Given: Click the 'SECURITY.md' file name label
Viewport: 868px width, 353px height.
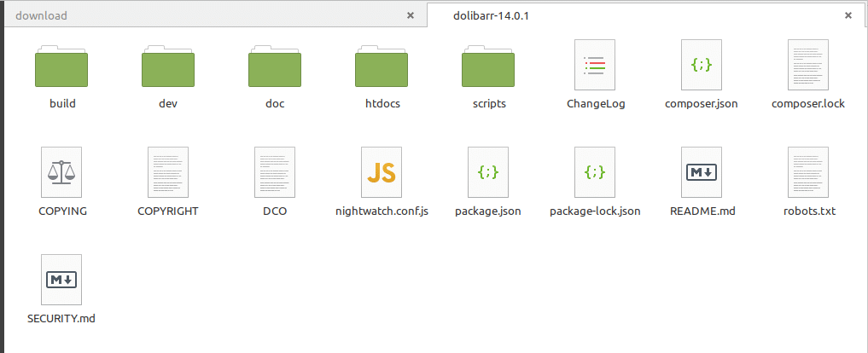Looking at the screenshot, I should click(x=61, y=319).
